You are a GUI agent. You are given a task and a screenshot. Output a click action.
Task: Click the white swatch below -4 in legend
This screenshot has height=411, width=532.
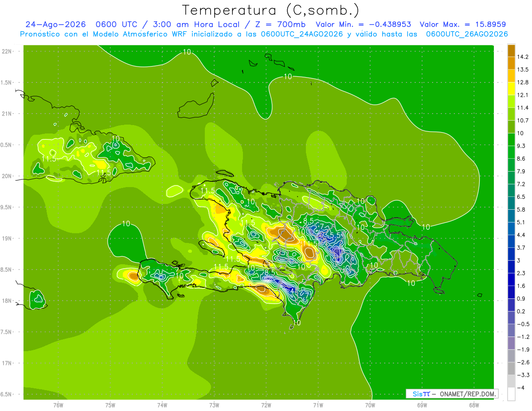point(511,394)
